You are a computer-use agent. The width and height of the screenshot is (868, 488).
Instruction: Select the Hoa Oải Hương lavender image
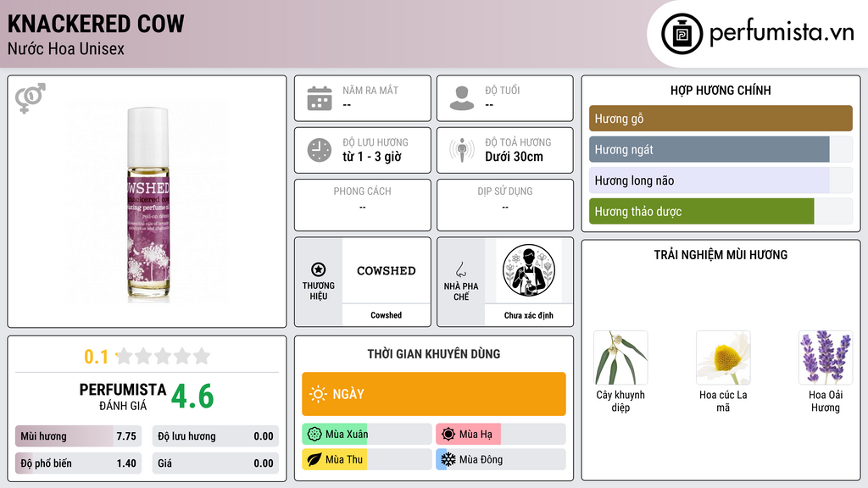click(826, 358)
